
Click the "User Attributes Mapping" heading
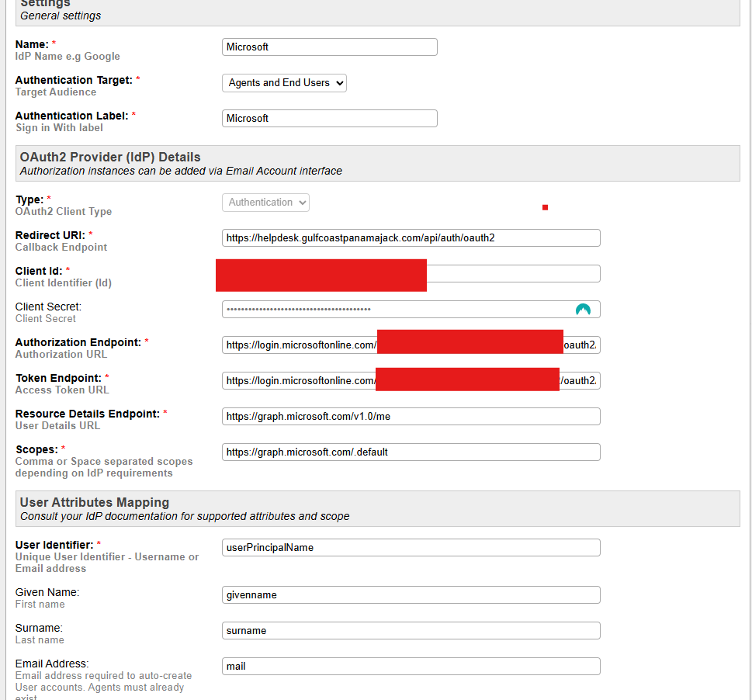(95, 502)
